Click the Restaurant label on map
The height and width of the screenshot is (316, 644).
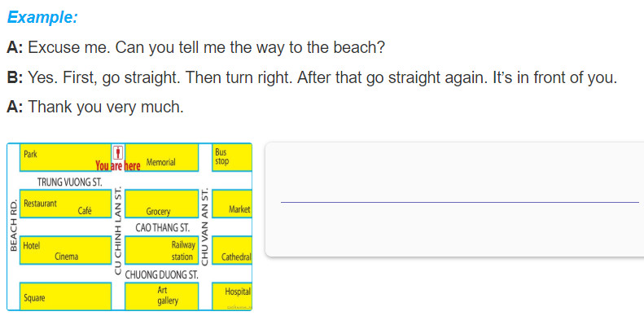coord(40,204)
